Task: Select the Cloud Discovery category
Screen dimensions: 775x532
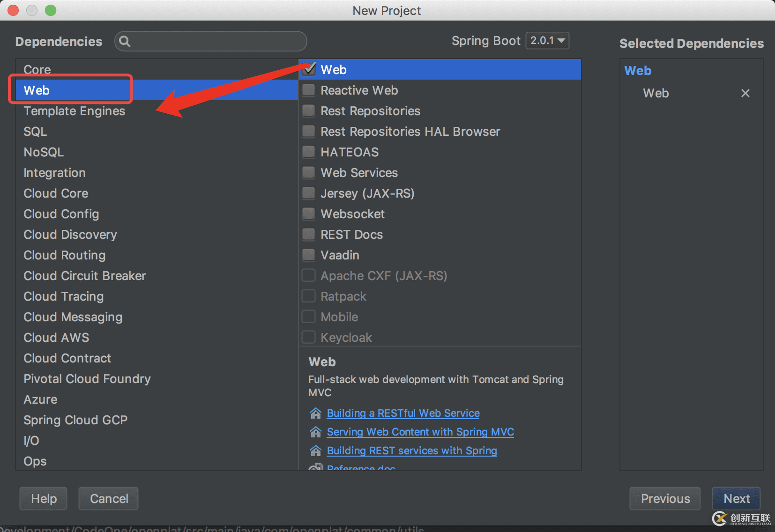Action: [x=70, y=235]
